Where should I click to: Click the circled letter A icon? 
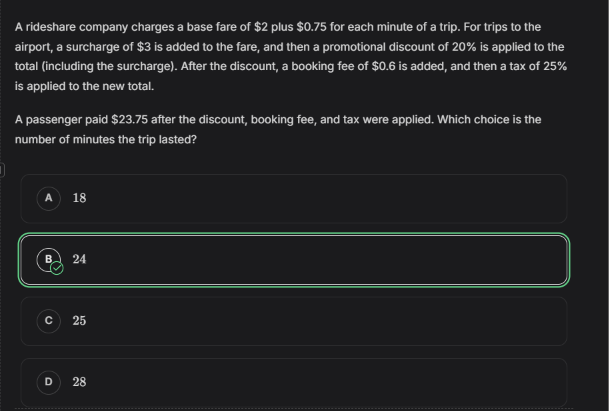pos(49,198)
